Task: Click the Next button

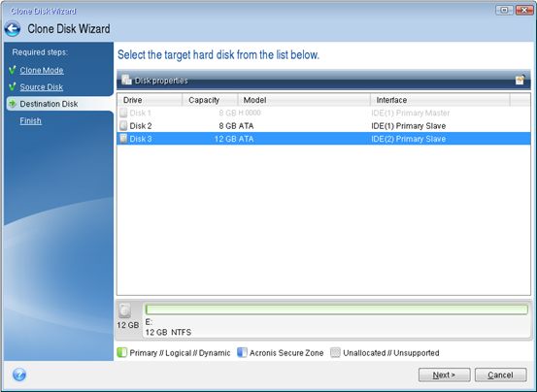Action: 444,375
